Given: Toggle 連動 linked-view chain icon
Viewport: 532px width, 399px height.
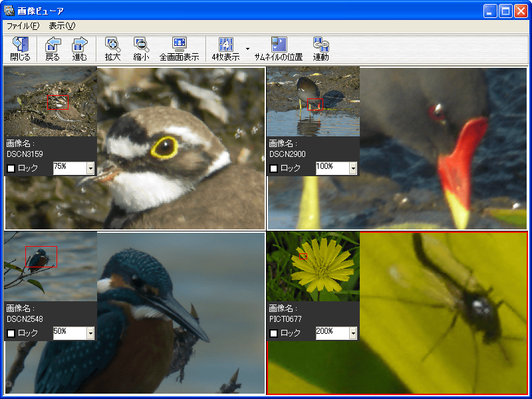Looking at the screenshot, I should tap(321, 44).
